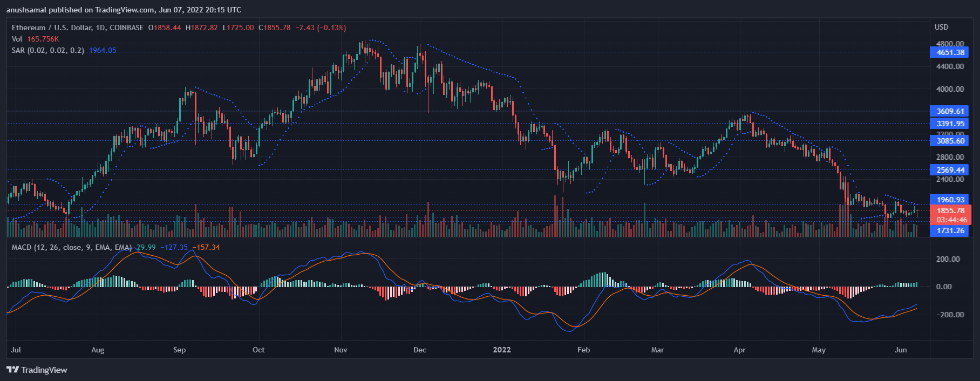Image resolution: width=980 pixels, height=381 pixels.
Task: Click the open price O1858.44 value
Action: (165, 28)
